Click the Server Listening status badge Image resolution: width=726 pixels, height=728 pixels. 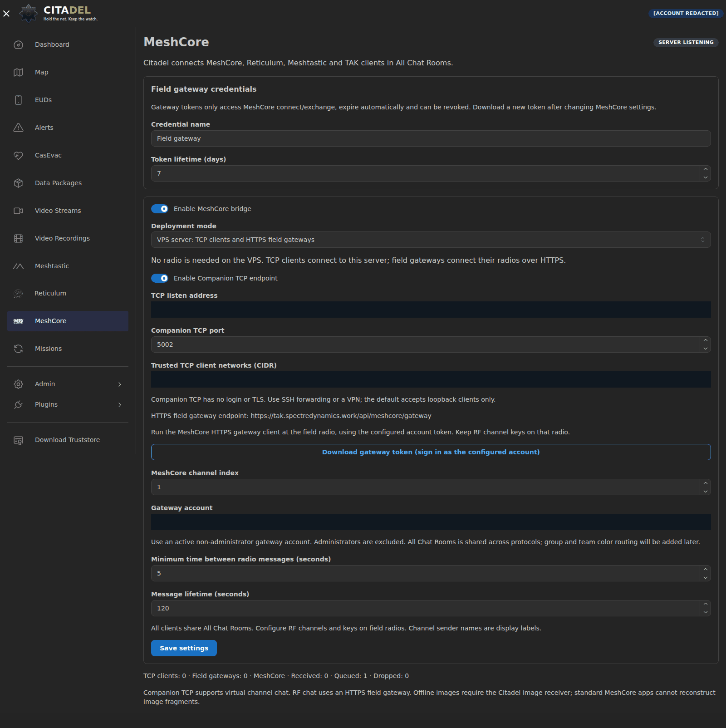[686, 42]
